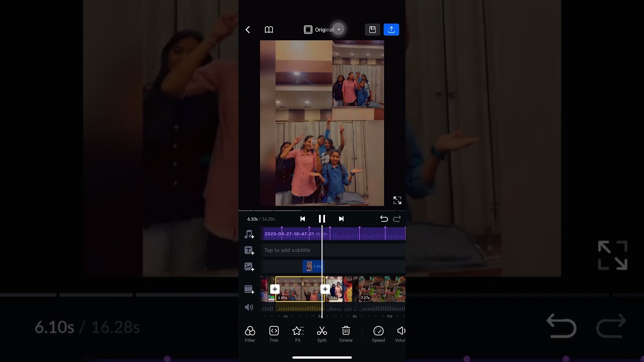Select the 7.27s video clip
The image size is (644, 362).
click(382, 289)
